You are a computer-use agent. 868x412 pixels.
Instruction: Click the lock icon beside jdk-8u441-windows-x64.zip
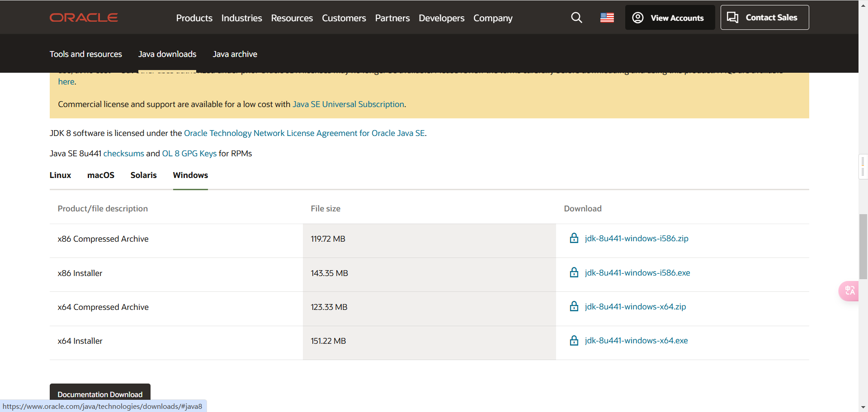click(574, 307)
